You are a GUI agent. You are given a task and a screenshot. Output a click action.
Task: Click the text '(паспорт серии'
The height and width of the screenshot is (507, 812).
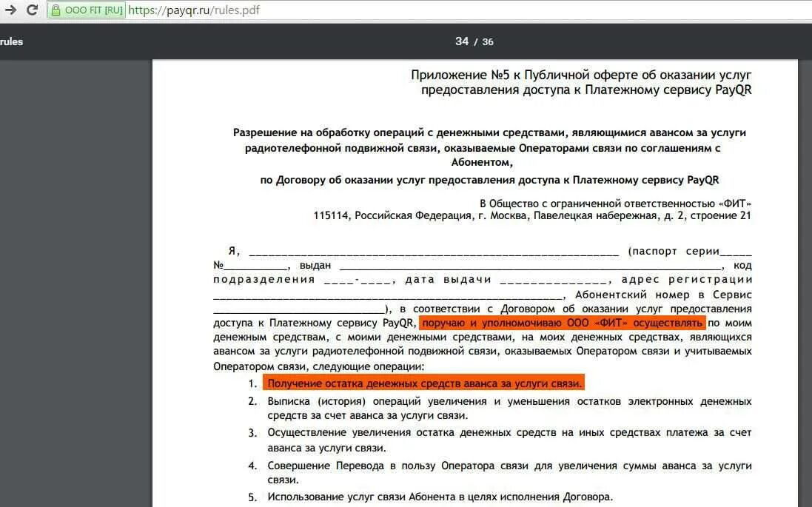[x=674, y=251]
